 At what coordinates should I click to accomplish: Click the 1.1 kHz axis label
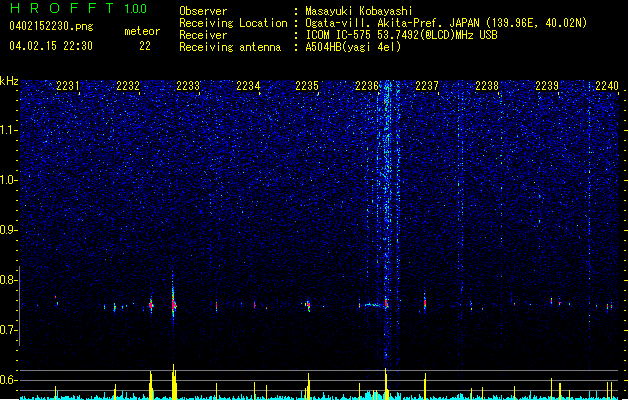[8, 130]
